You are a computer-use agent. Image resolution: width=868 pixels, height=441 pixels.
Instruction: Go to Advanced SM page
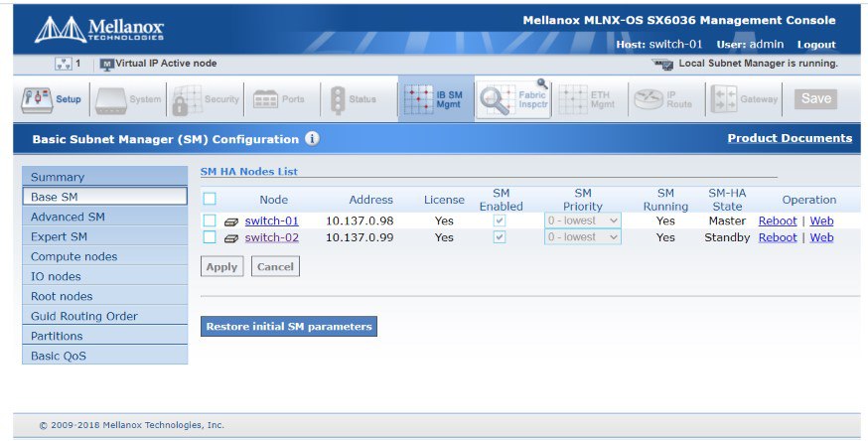[x=104, y=217]
